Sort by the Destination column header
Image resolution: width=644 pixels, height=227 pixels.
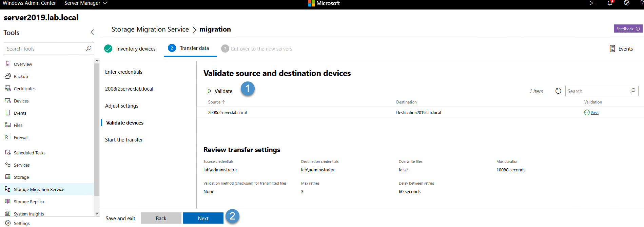pos(406,102)
